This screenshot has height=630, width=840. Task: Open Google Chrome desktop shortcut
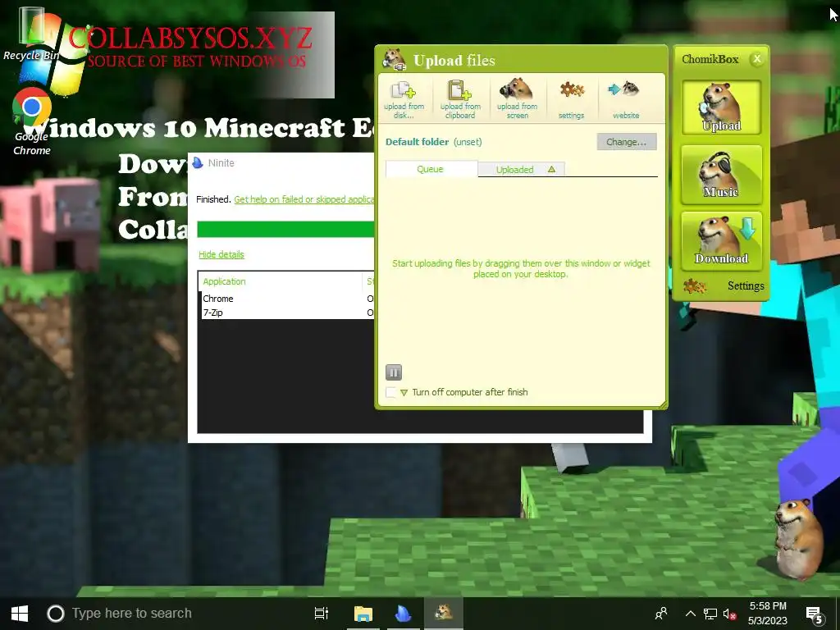coord(32,121)
